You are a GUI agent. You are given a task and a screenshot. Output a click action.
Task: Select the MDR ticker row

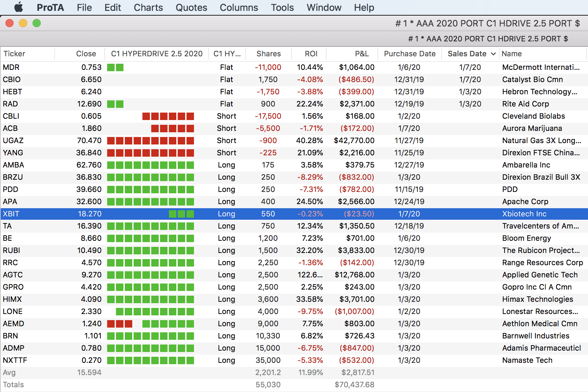click(294, 67)
